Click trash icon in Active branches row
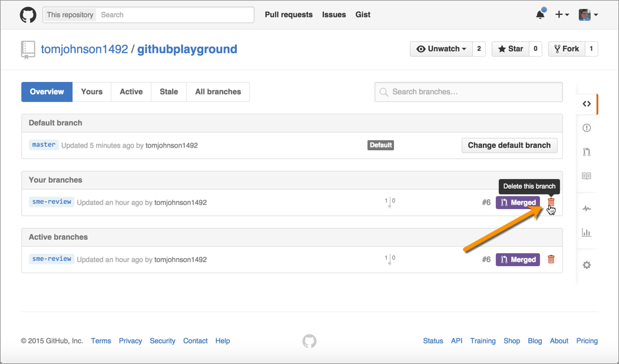 point(551,259)
